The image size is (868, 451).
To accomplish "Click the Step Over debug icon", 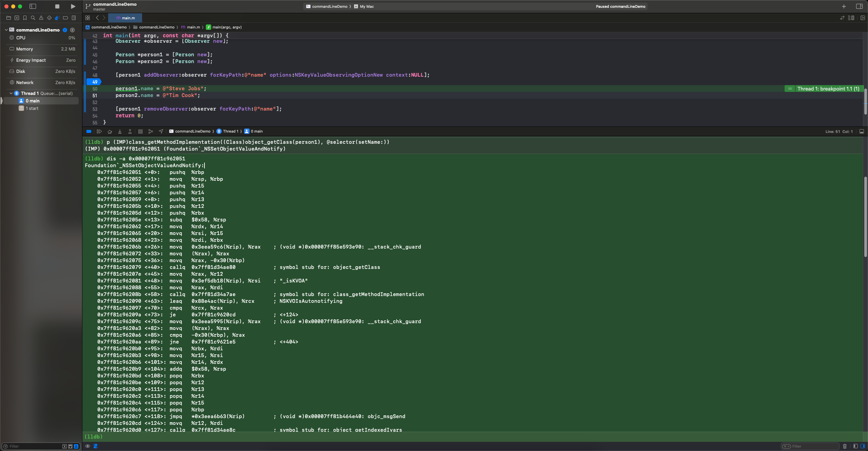I will click(x=110, y=132).
